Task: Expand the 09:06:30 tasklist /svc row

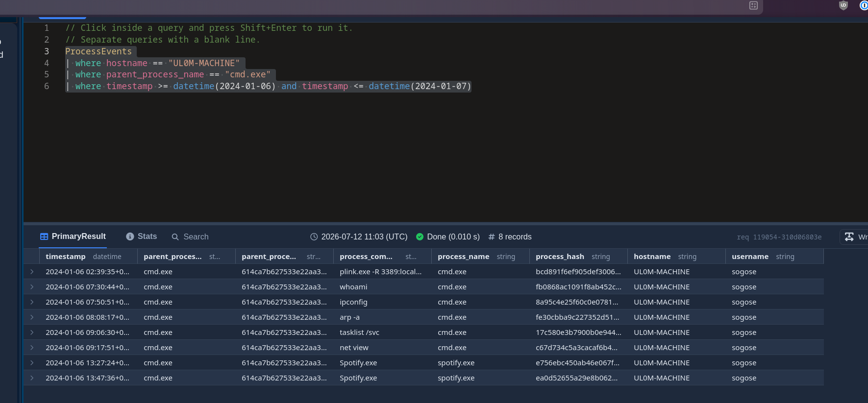Action: pyautogui.click(x=32, y=332)
